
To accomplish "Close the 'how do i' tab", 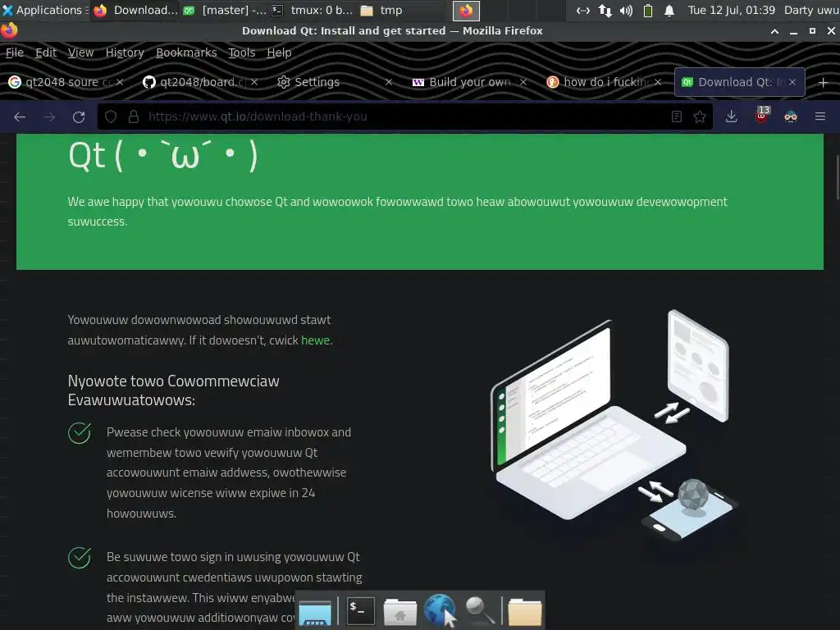I will pyautogui.click(x=658, y=82).
